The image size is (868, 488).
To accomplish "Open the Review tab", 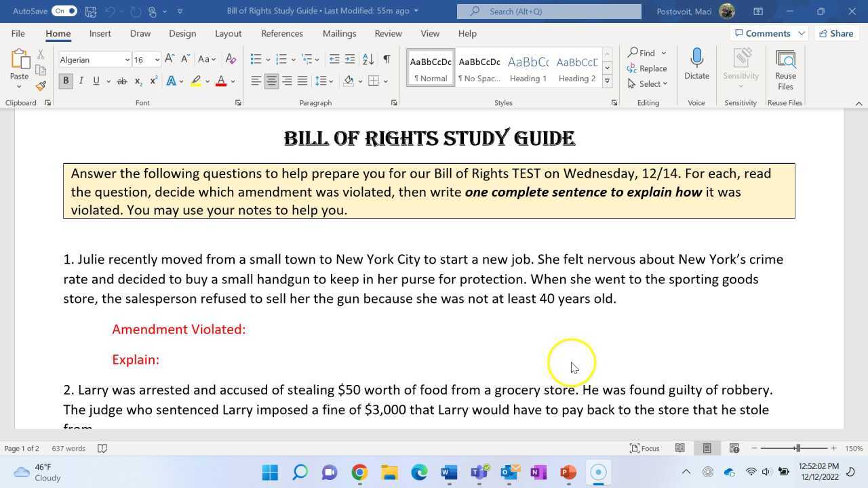I will [x=388, y=33].
